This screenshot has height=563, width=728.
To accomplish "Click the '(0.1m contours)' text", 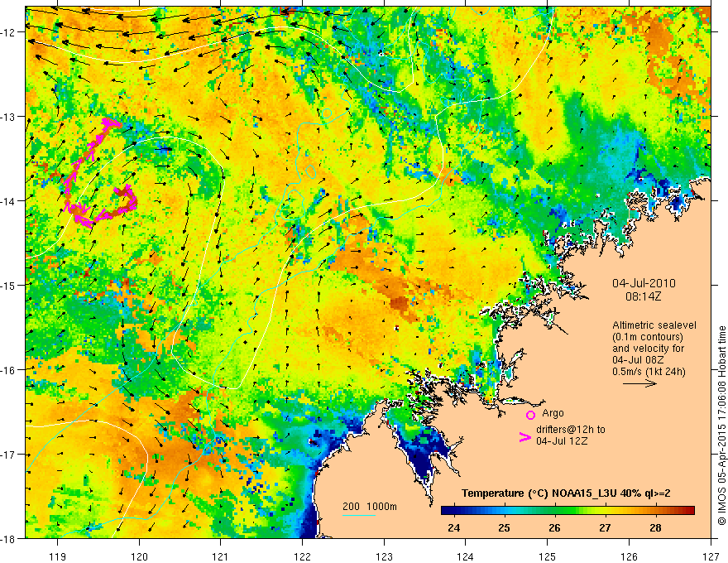I will [648, 337].
